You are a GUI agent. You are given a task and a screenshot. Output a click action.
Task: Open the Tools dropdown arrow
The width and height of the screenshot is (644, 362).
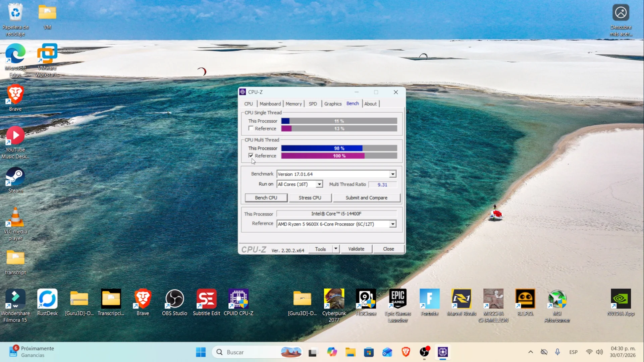click(x=336, y=249)
